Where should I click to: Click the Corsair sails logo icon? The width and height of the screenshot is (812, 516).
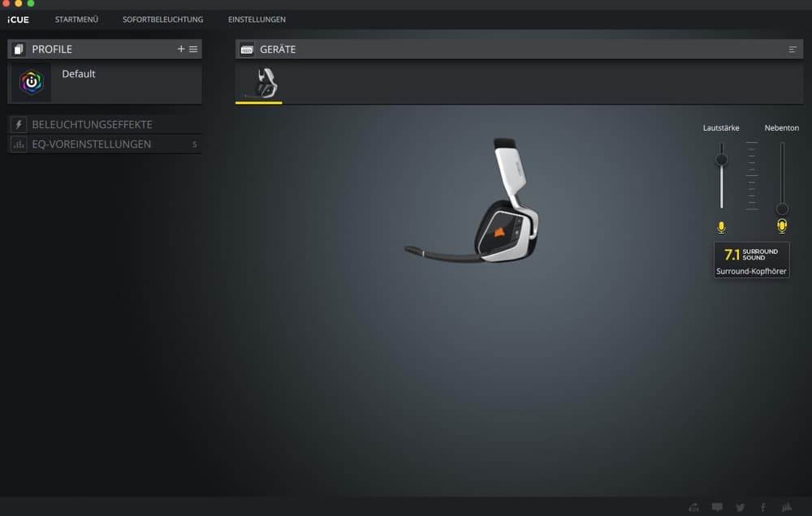tap(787, 507)
